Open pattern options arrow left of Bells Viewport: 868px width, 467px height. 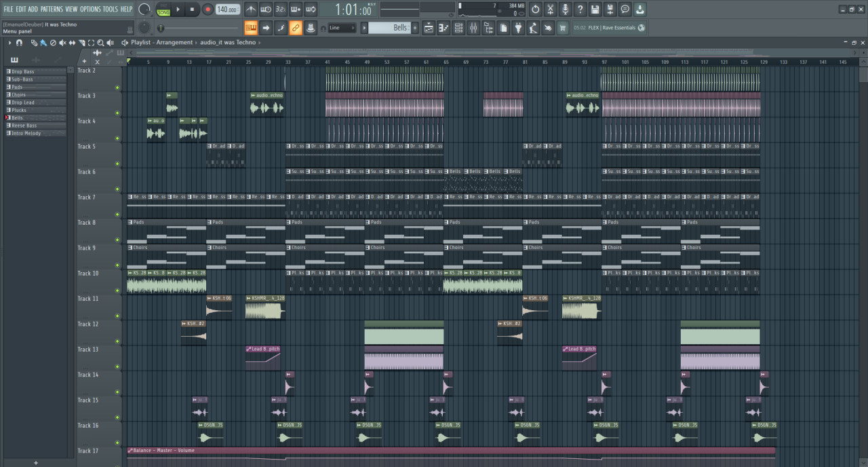pyautogui.click(x=364, y=28)
